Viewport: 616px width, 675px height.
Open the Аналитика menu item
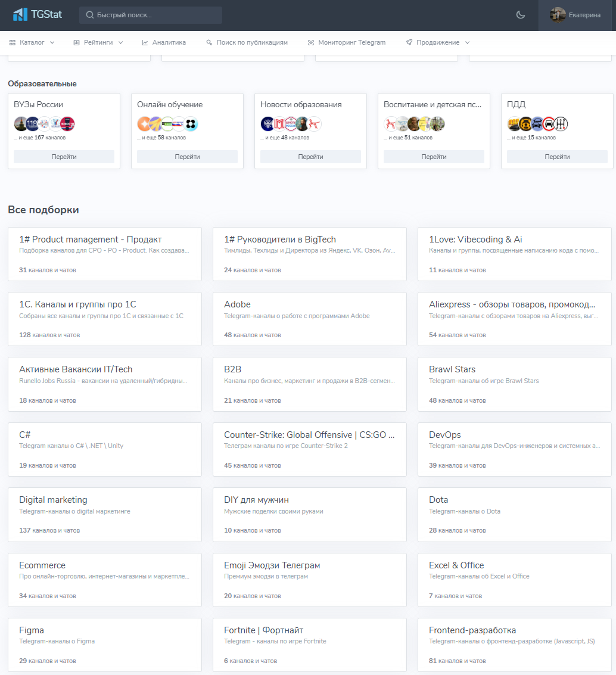(x=164, y=42)
